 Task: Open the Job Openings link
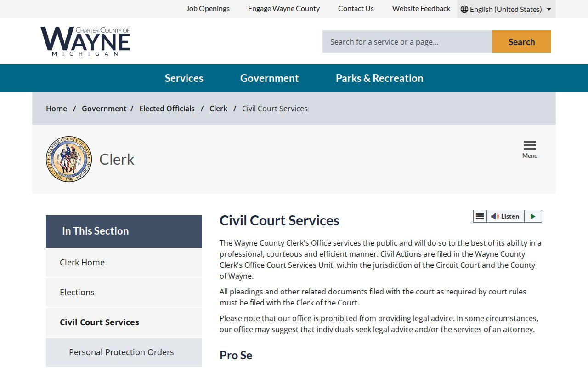(208, 8)
